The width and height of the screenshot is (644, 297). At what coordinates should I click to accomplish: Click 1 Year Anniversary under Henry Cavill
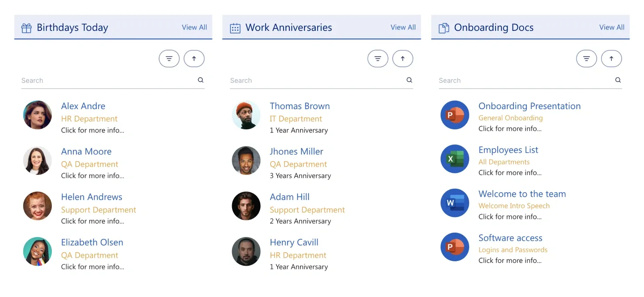click(299, 267)
